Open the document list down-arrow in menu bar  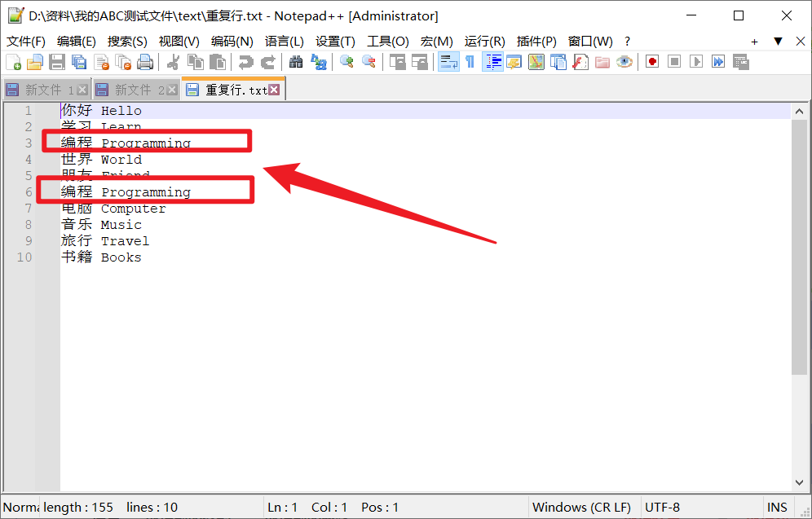(778, 42)
